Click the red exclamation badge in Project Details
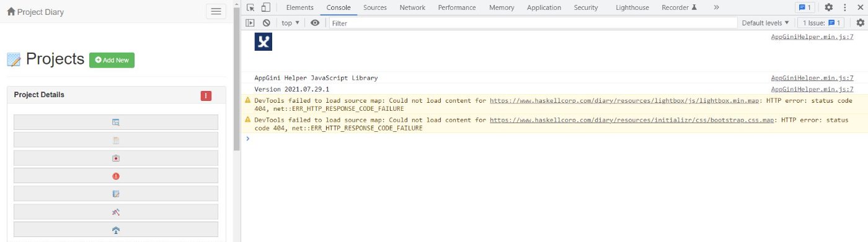 pos(206,95)
